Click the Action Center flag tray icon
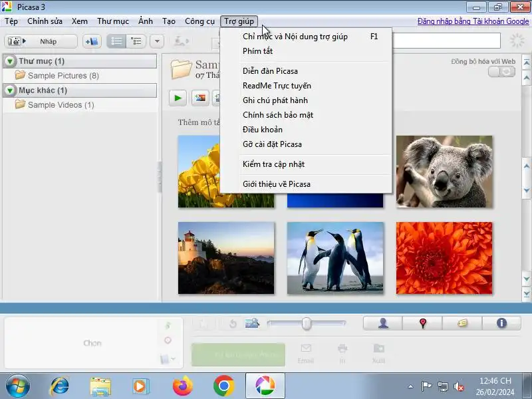532x399 pixels. click(x=426, y=386)
